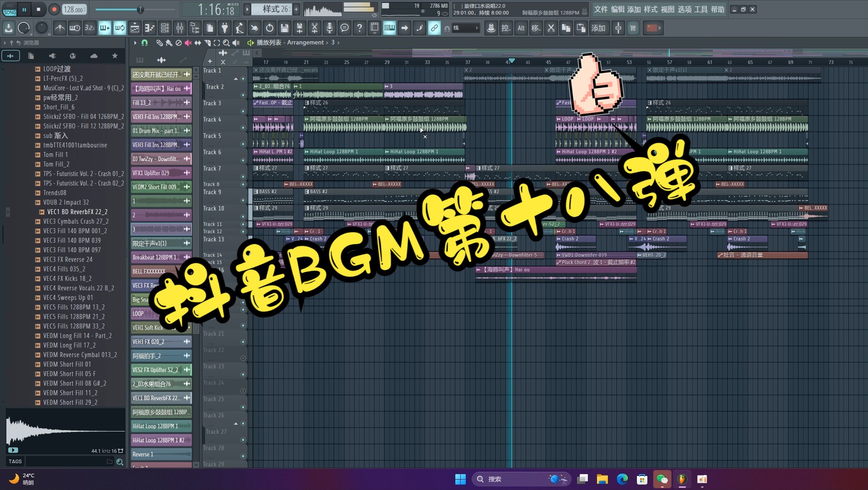The image size is (868, 490).
Task: Toggle the 3-2-1 countdown before recording
Action: point(90,28)
